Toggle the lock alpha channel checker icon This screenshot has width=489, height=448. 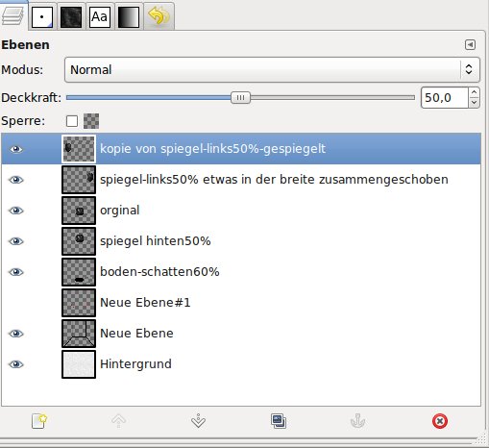click(x=91, y=121)
